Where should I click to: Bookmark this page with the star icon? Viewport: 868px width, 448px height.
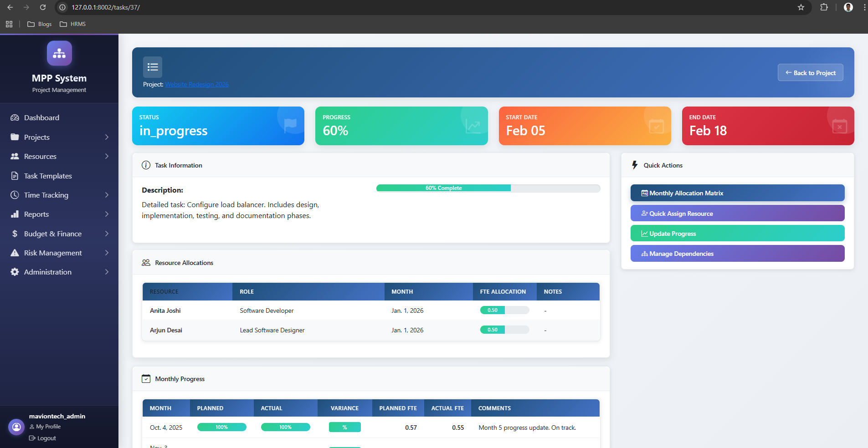pyautogui.click(x=801, y=7)
